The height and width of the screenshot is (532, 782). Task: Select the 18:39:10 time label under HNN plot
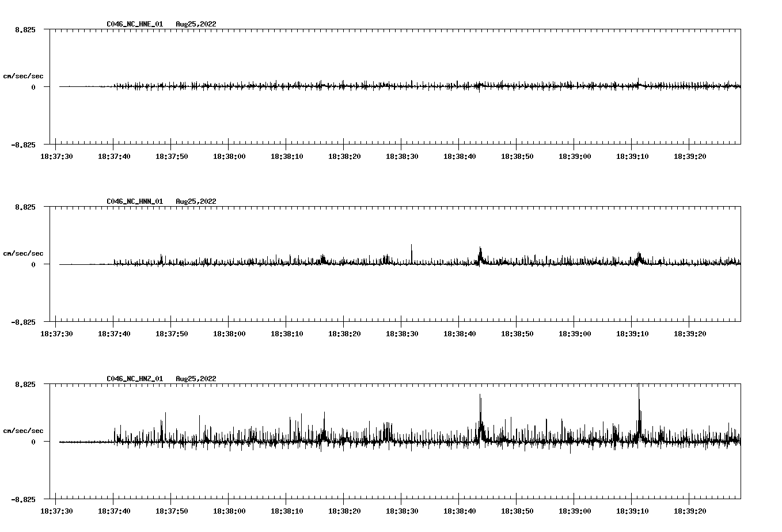[632, 333]
